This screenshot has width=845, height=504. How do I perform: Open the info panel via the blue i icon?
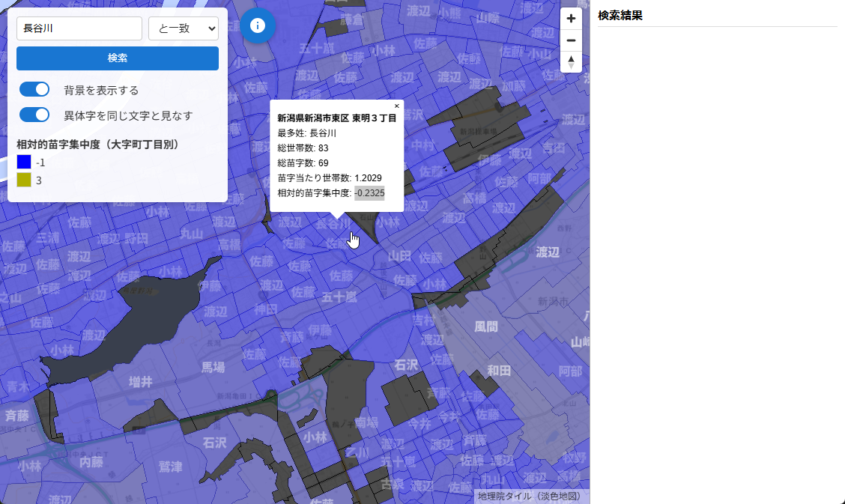tap(257, 25)
